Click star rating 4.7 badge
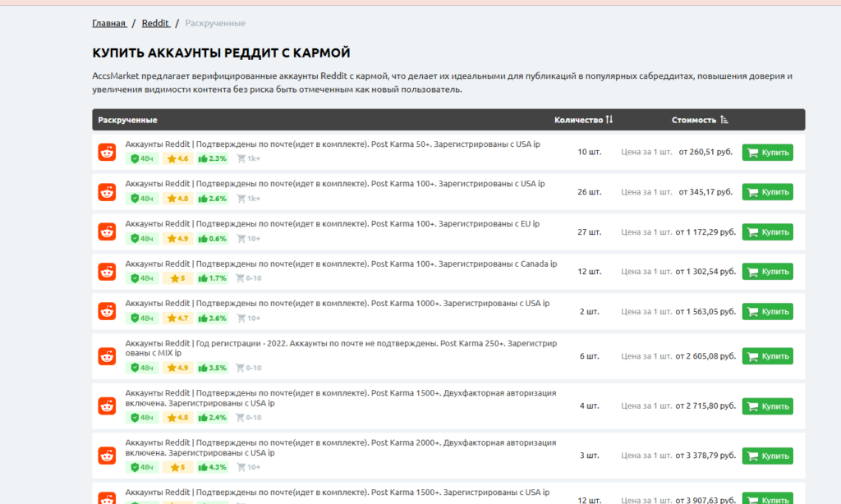Screen dimensions: 841x504 [x=177, y=318]
